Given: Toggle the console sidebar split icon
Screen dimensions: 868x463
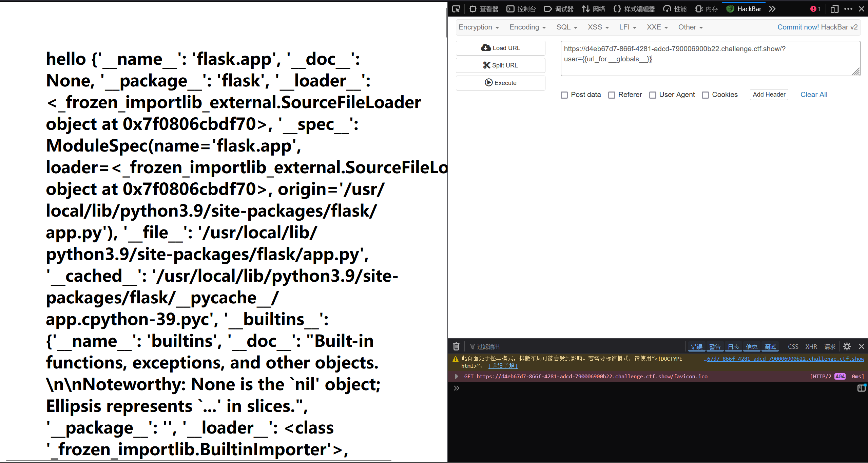Looking at the screenshot, I should click(861, 388).
